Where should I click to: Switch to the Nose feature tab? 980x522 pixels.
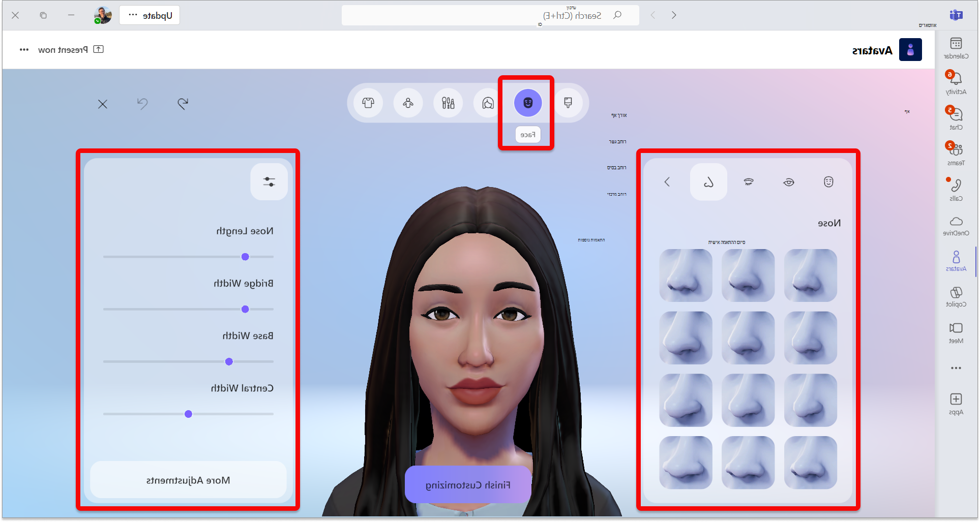coord(708,182)
